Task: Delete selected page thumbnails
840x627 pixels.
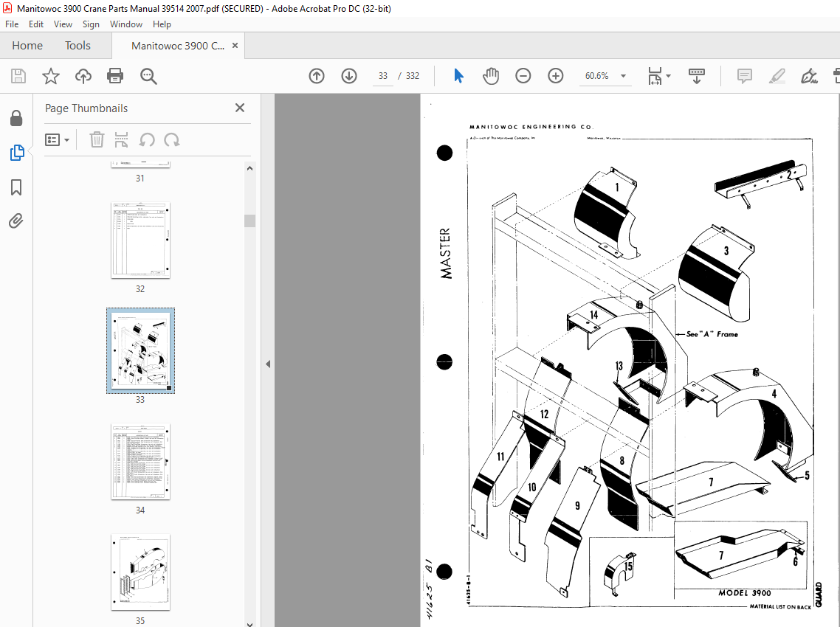Action: pyautogui.click(x=97, y=139)
